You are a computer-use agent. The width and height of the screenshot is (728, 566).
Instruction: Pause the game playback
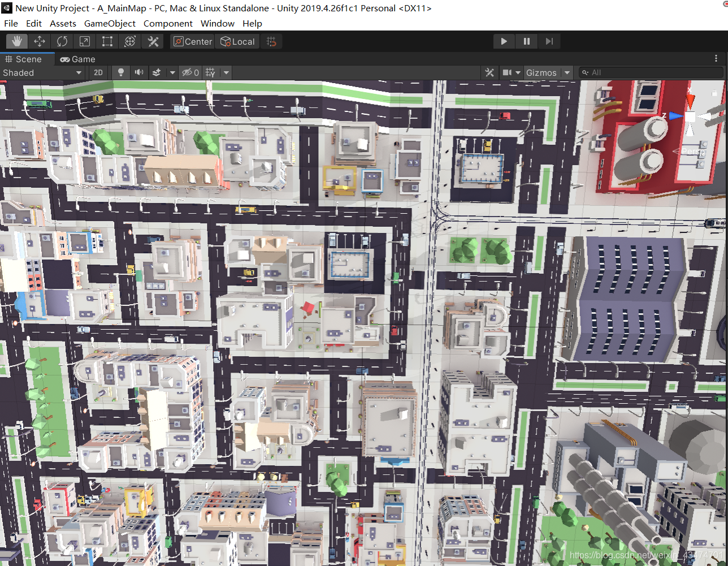click(526, 41)
